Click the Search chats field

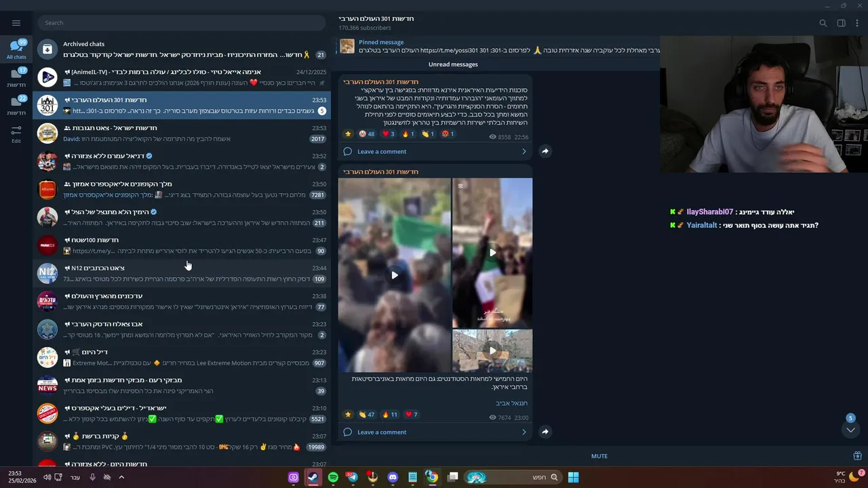point(182,22)
